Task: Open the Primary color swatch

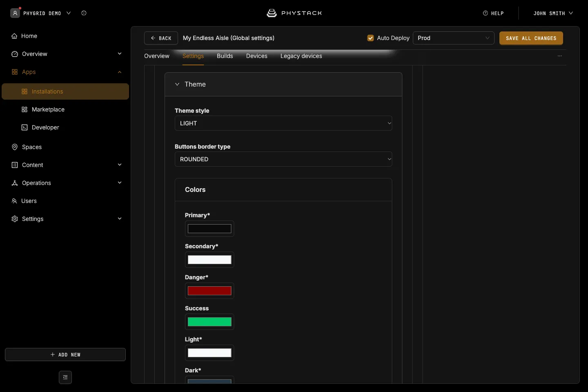Action: point(209,229)
